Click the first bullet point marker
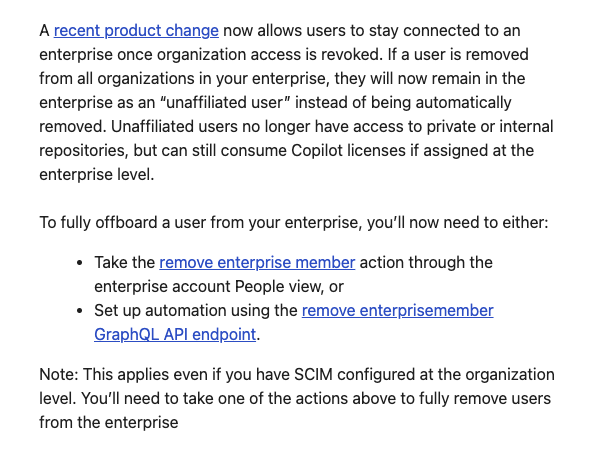Viewport: 601px width, 456px height. tap(80, 263)
